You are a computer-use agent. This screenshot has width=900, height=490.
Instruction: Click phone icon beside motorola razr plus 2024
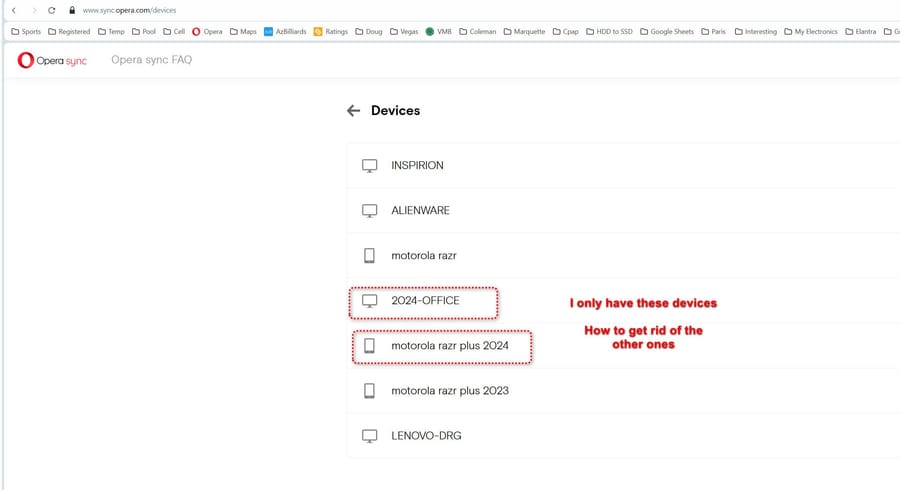click(x=370, y=345)
